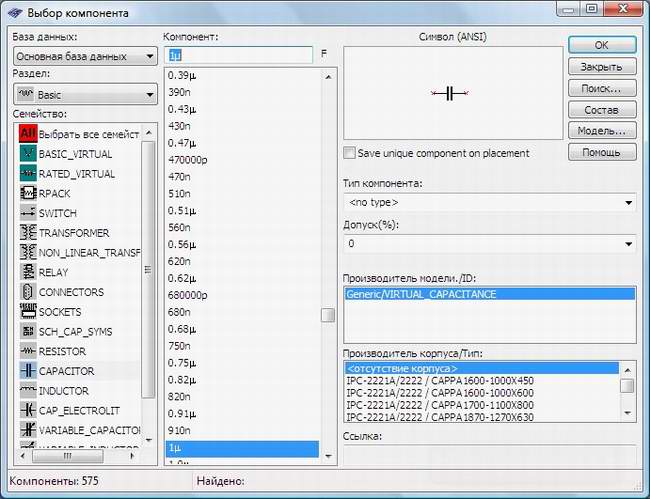This screenshot has height=499, width=650.
Task: Select footprint CAPPA1870-1270X630
Action: (x=440, y=417)
